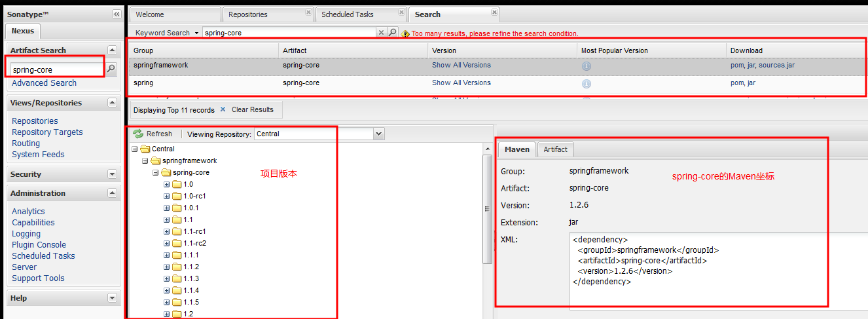Clear Results X icon
This screenshot has width=868, height=319.
(x=223, y=109)
